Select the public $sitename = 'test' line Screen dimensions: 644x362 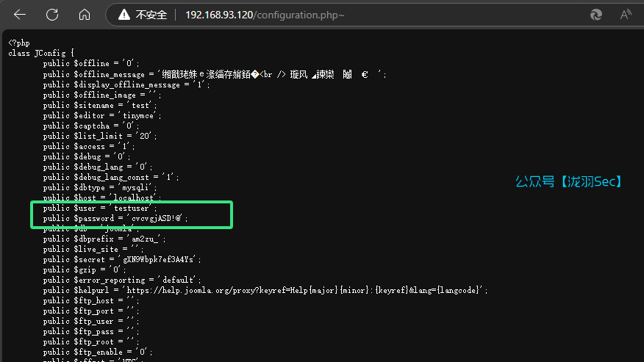click(100, 105)
